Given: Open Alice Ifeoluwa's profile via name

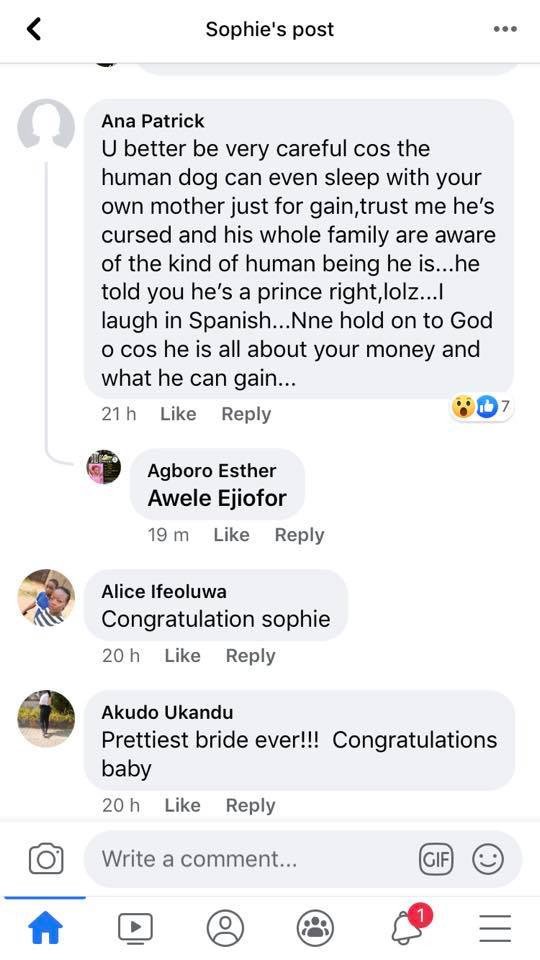Looking at the screenshot, I should click(163, 591).
